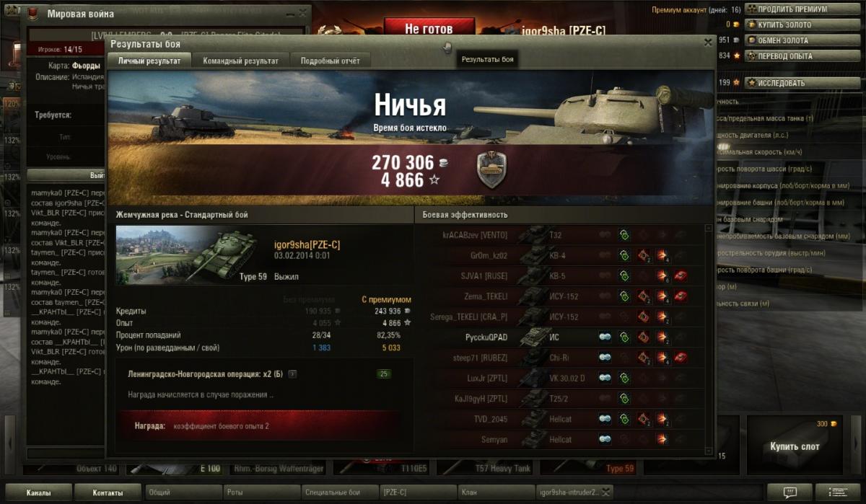Image resolution: width=866 pixels, height=504 pixels.
Task: Click the critical hit icon for Zema_TEKELI
Action: point(643,296)
